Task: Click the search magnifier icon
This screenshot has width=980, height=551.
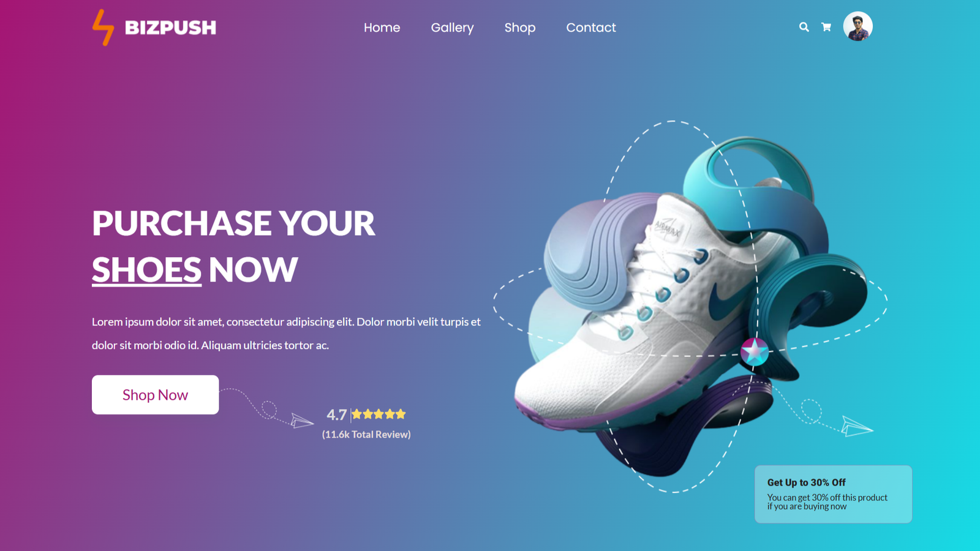Action: click(804, 27)
